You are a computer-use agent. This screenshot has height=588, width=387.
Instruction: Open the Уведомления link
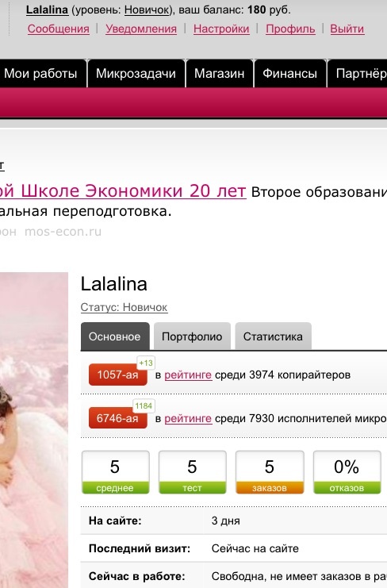pyautogui.click(x=141, y=29)
